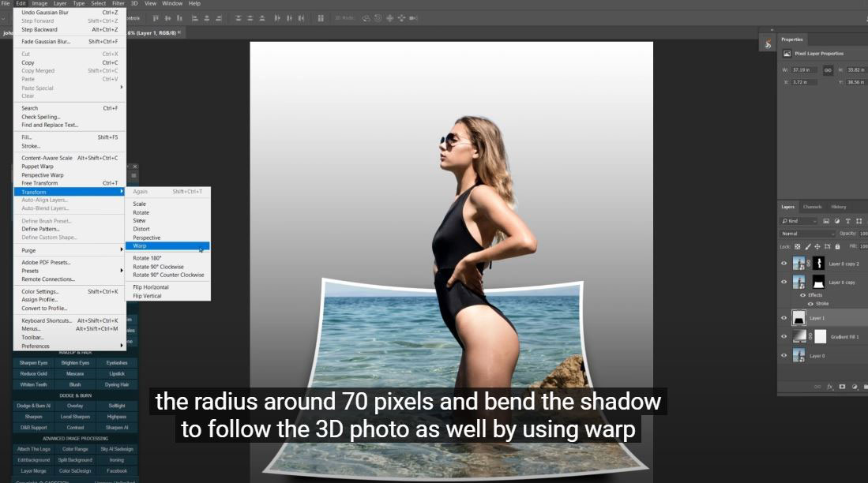This screenshot has height=483, width=868.
Task: Open the Normal blend mode dropdown
Action: pos(807,234)
